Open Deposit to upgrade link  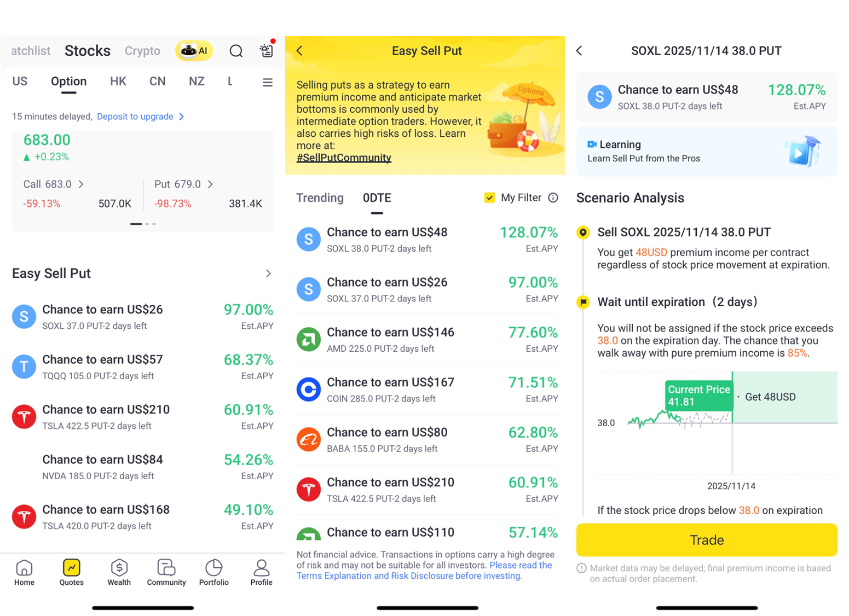click(x=135, y=117)
